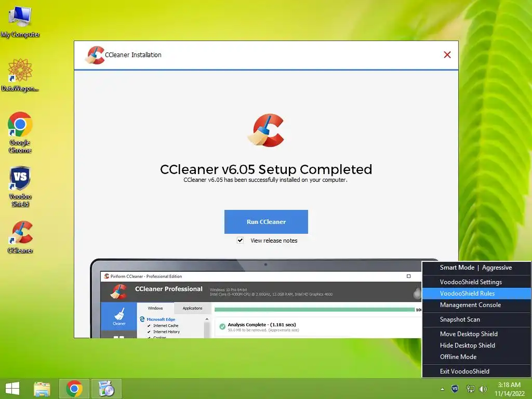Click the 'CCleaner v6.05 Setup Completed' heading
This screenshot has height=399, width=532.
266,169
